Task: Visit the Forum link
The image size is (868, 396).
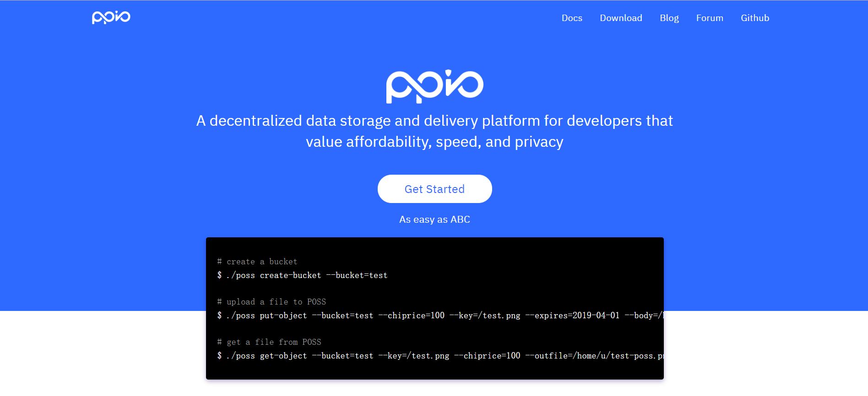Action: click(x=710, y=18)
